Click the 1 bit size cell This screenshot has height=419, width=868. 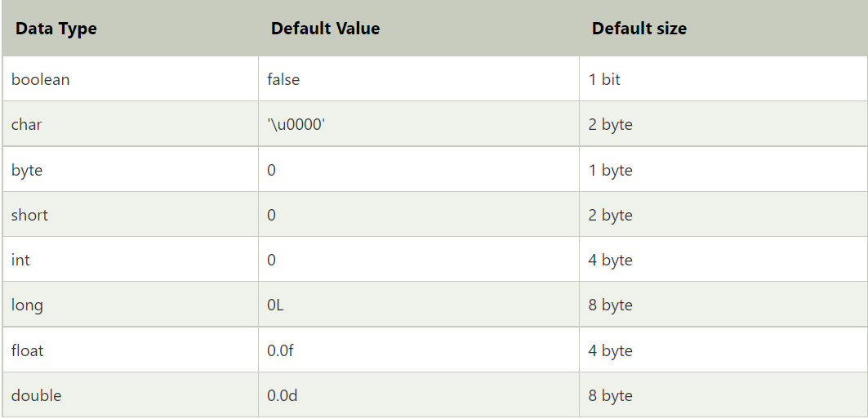[x=604, y=80]
